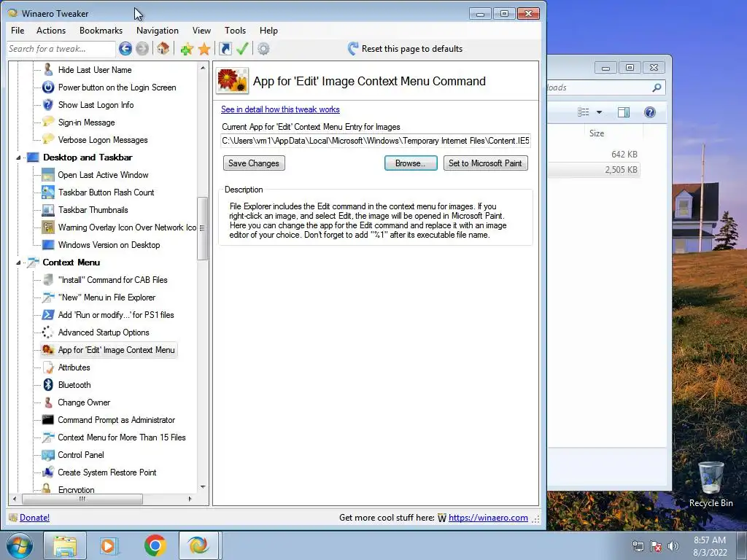Go to the Home page icon
This screenshot has width=747, height=560.
pos(163,48)
